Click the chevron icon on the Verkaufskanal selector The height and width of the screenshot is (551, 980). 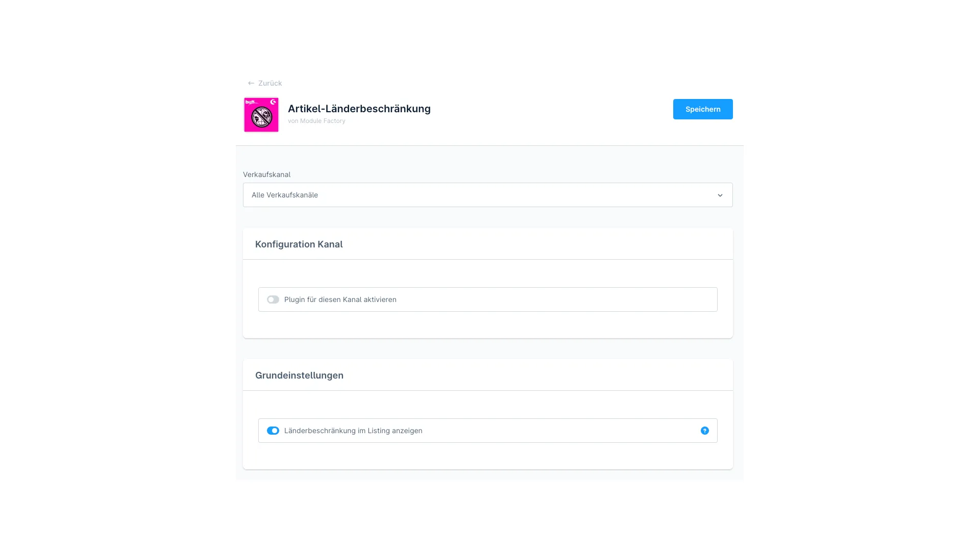coord(720,195)
